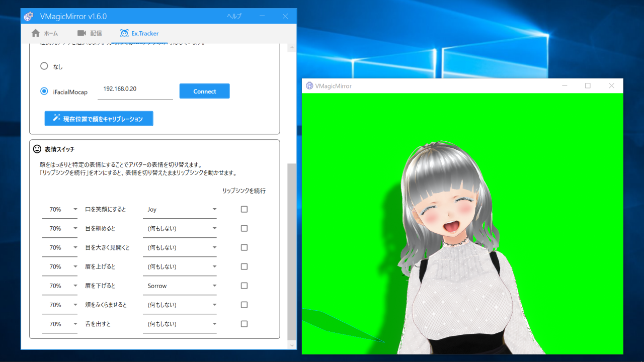Image resolution: width=644 pixels, height=362 pixels.
Task: Open the ホーム tab
Action: point(45,33)
